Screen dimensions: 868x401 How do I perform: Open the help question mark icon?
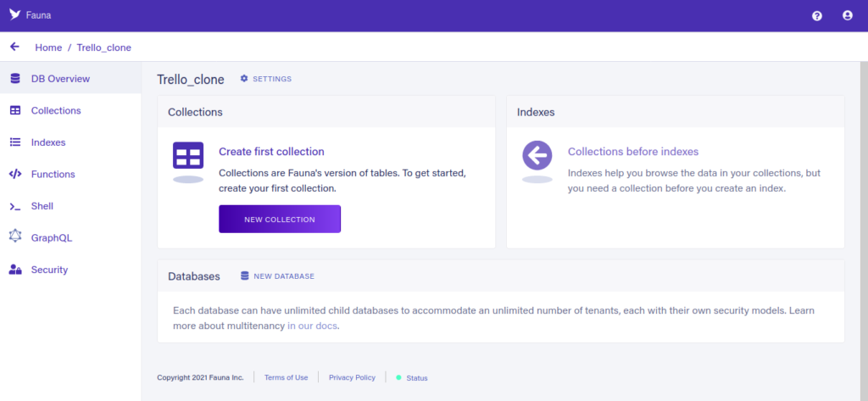[816, 16]
